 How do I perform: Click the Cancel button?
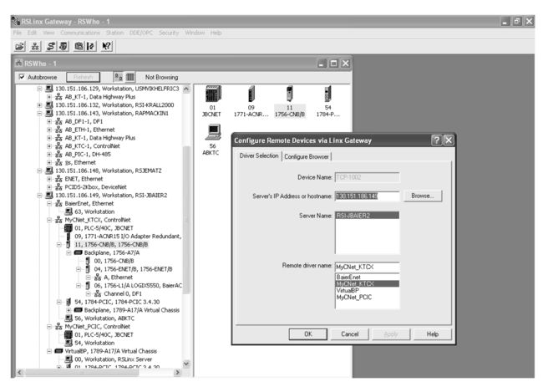tap(350, 334)
